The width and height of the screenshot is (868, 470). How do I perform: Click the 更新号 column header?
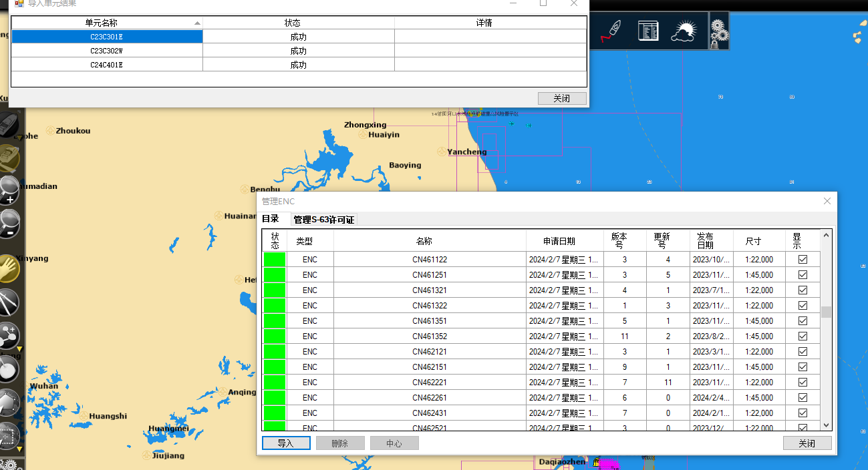click(668, 241)
